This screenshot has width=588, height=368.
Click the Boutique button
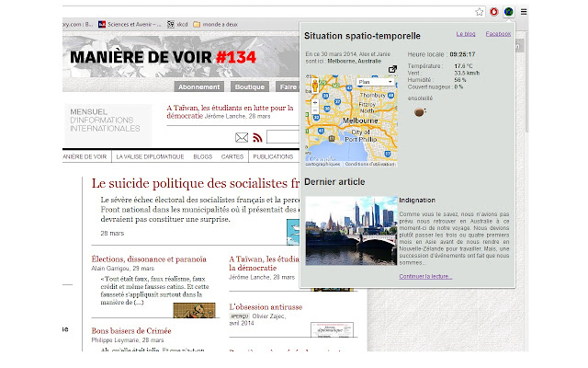click(250, 86)
